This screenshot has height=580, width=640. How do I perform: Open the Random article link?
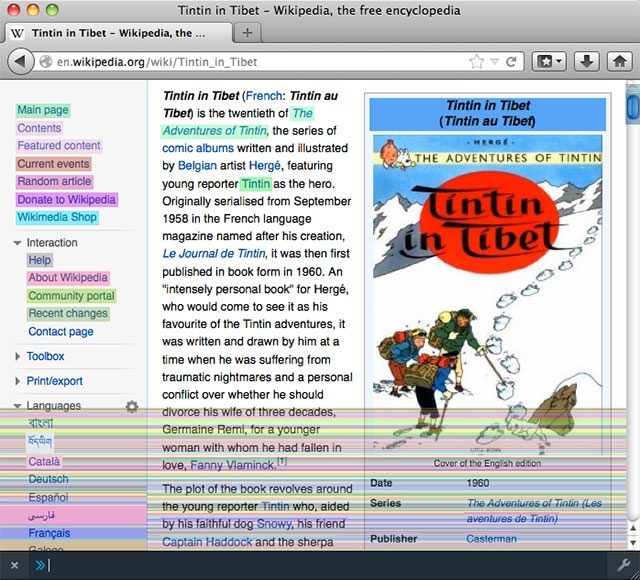[x=54, y=182]
